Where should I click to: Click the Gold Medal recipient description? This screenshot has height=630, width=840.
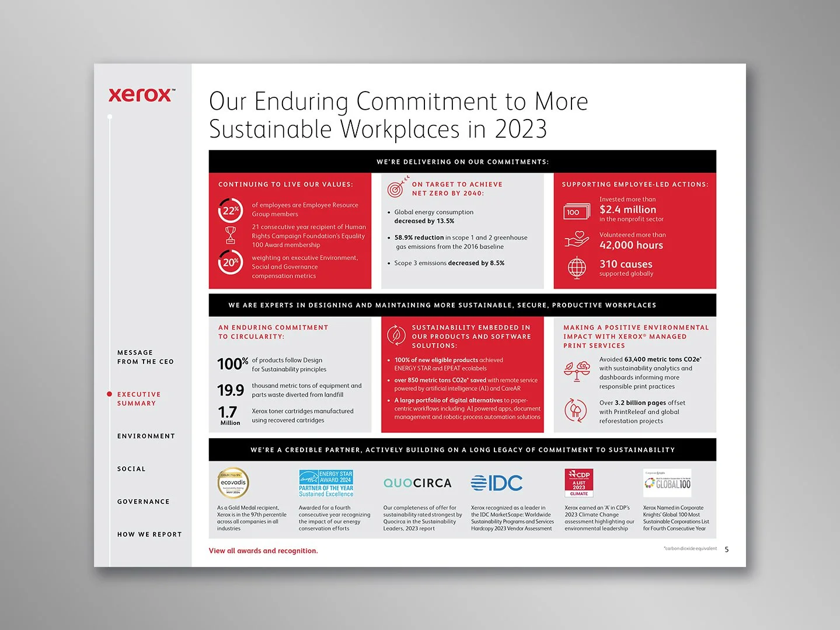coord(252,518)
